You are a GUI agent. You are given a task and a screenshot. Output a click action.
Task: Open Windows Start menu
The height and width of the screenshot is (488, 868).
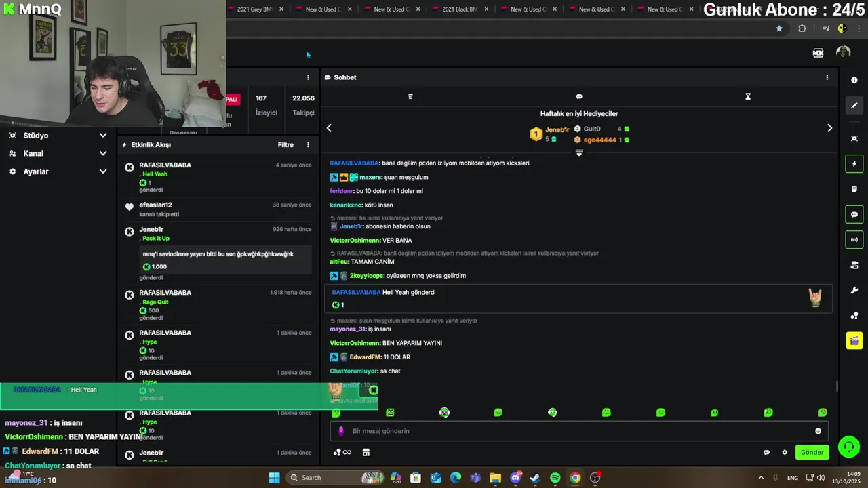pyautogui.click(x=274, y=478)
